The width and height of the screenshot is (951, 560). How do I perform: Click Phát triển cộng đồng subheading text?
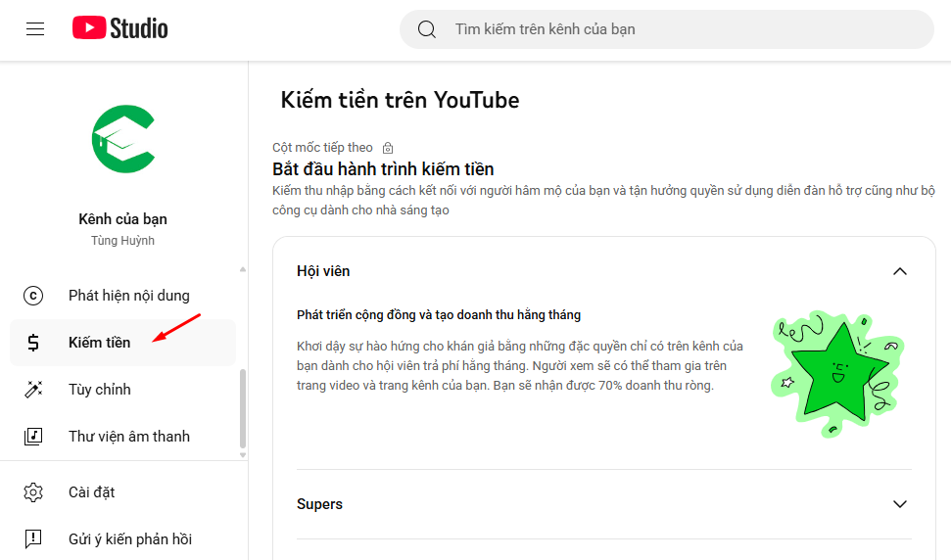pyautogui.click(x=439, y=315)
